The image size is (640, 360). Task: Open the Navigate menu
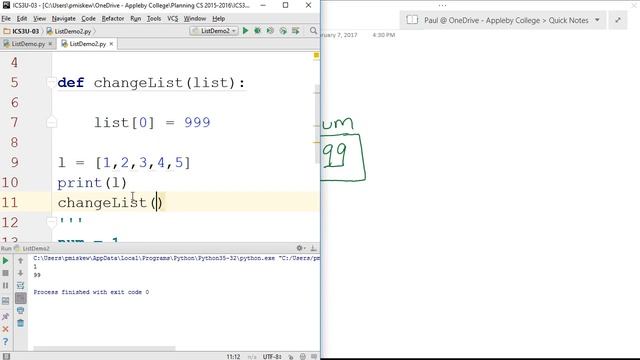tap(64, 18)
